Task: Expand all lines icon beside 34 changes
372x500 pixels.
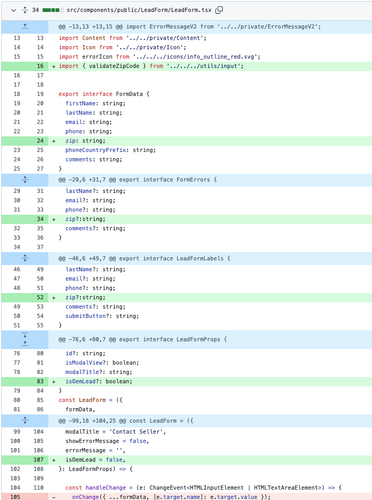Action: (x=25, y=10)
